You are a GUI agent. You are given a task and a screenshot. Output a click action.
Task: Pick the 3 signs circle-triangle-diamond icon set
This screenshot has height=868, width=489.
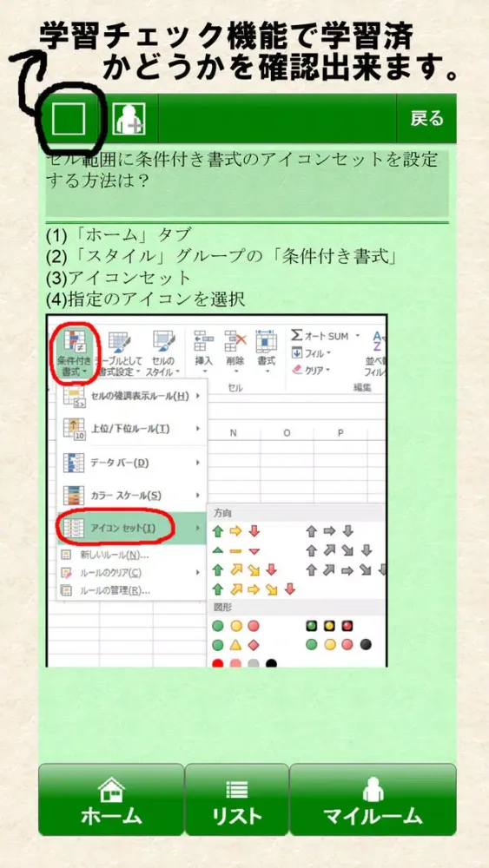236,645
